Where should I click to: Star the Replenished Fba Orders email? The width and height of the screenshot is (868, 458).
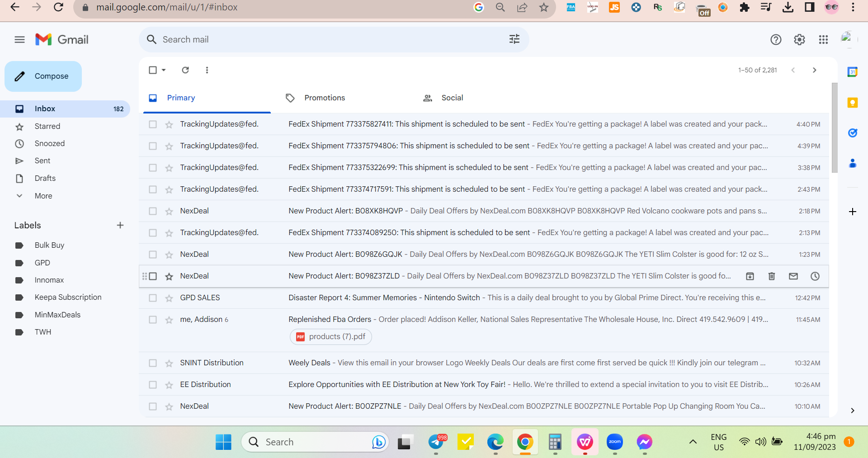coord(169,320)
